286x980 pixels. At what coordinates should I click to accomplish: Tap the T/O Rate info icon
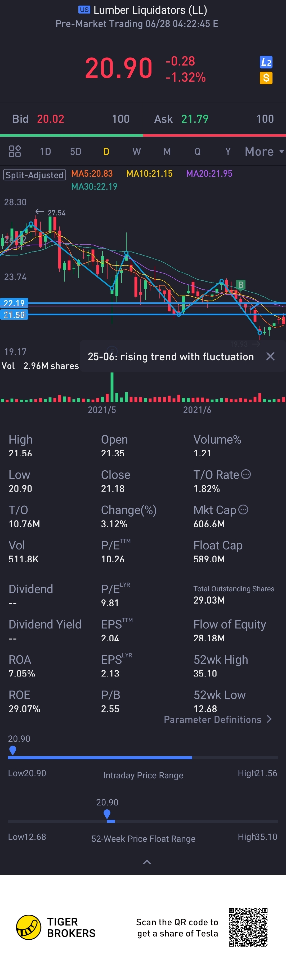246,474
